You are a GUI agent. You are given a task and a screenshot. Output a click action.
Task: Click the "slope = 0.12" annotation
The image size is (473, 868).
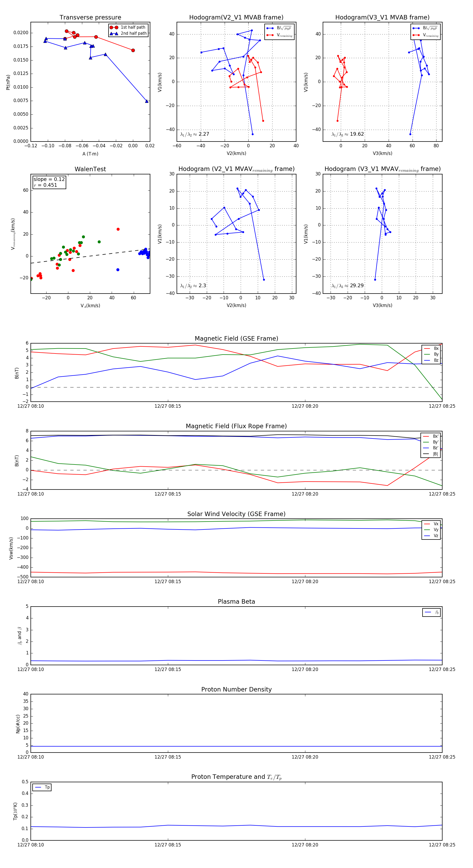pos(49,179)
